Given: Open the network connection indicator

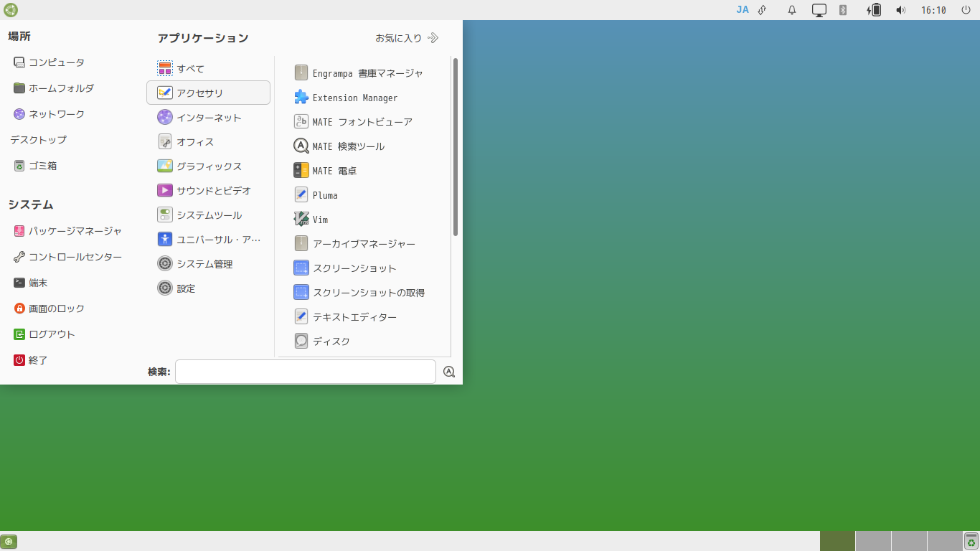Looking at the screenshot, I should coord(762,10).
